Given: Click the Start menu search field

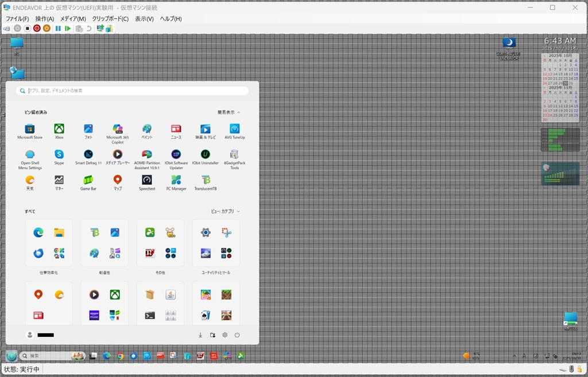Looking at the screenshot, I should [133, 91].
